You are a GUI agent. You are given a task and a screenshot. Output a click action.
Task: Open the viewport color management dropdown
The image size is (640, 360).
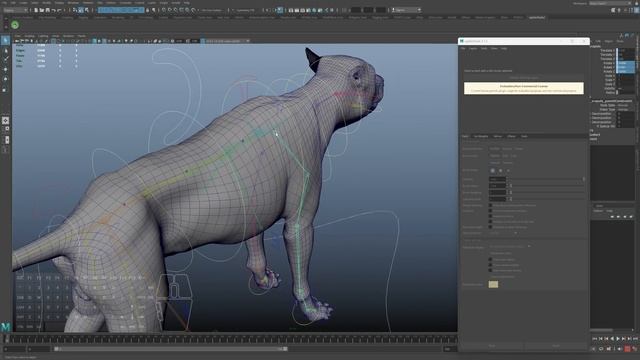click(x=228, y=41)
